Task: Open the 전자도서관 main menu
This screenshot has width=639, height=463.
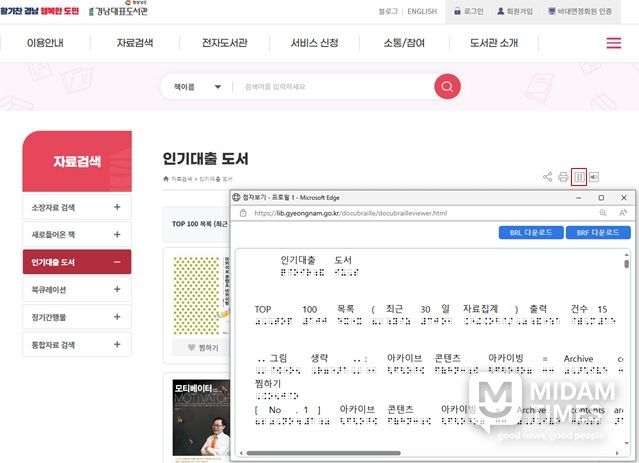Action: [x=225, y=43]
